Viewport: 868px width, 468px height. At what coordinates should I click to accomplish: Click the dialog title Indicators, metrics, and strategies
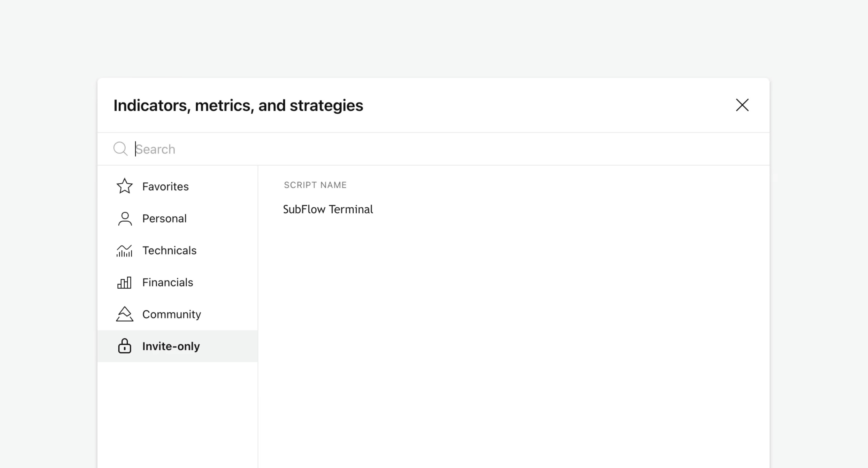(238, 105)
